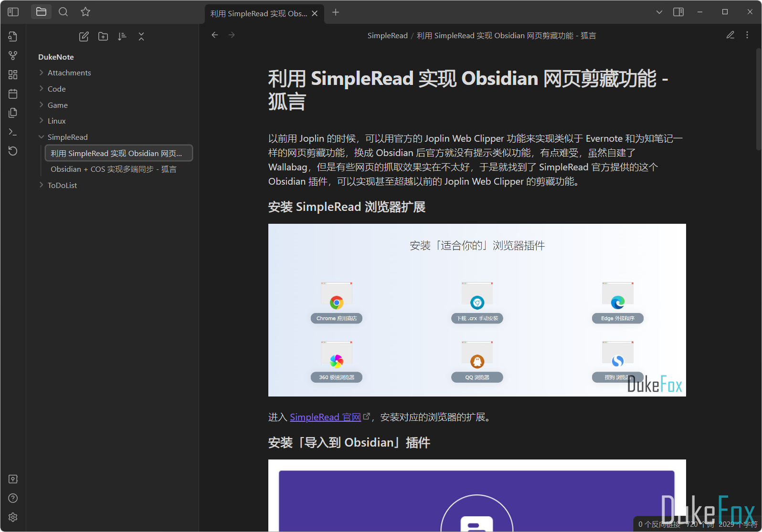Viewport: 762px width, 532px height.
Task: Open today's daily note calendar icon
Action: (13, 94)
